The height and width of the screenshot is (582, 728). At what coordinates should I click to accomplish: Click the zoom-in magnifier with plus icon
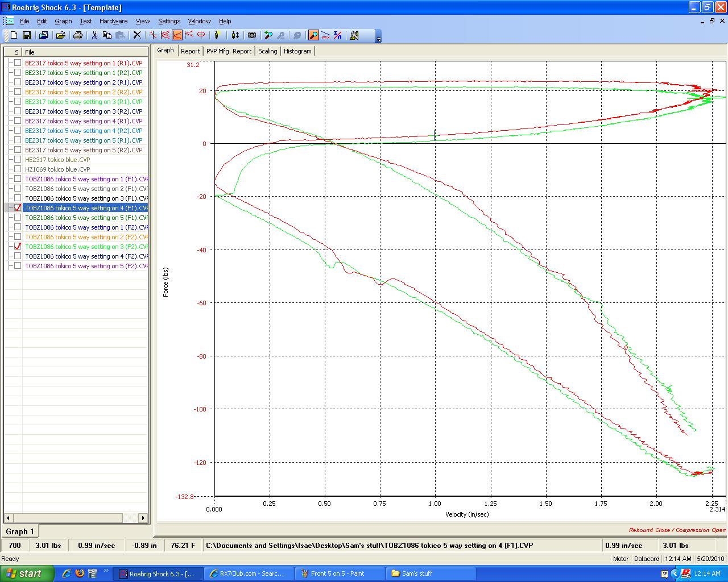point(268,35)
